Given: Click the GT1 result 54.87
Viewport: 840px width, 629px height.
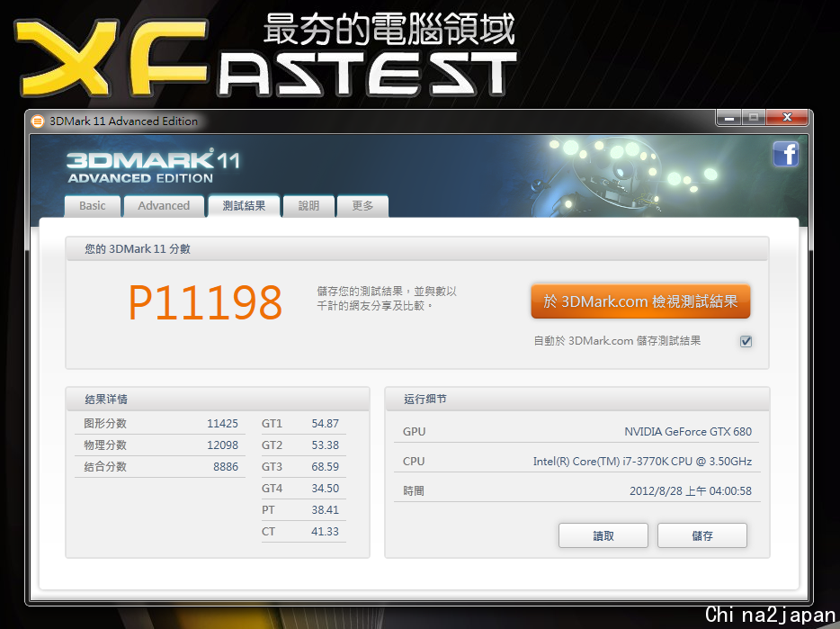Looking at the screenshot, I should coord(326,424).
